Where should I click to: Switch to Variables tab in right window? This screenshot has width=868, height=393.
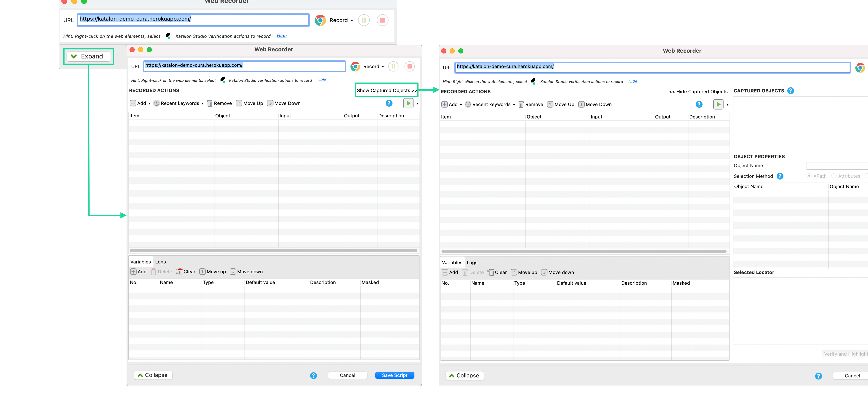tap(452, 262)
